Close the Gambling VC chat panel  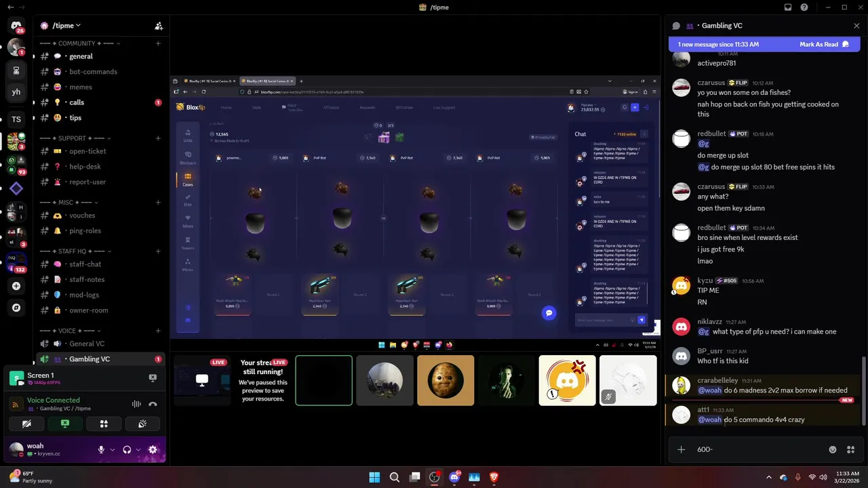pyautogui.click(x=856, y=26)
